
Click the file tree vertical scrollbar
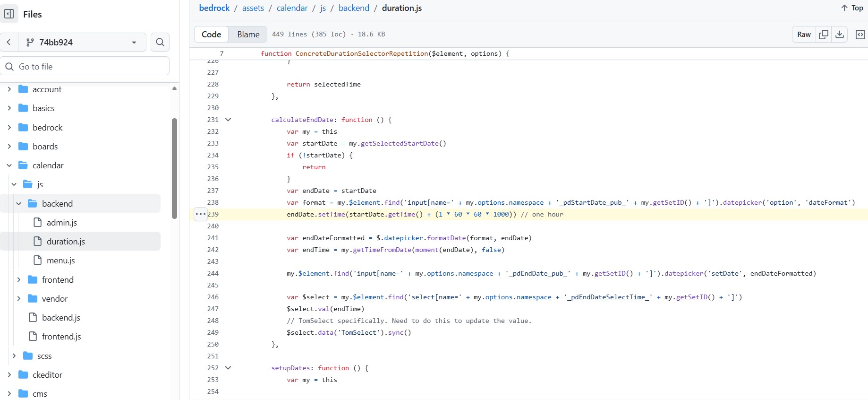pos(174,168)
